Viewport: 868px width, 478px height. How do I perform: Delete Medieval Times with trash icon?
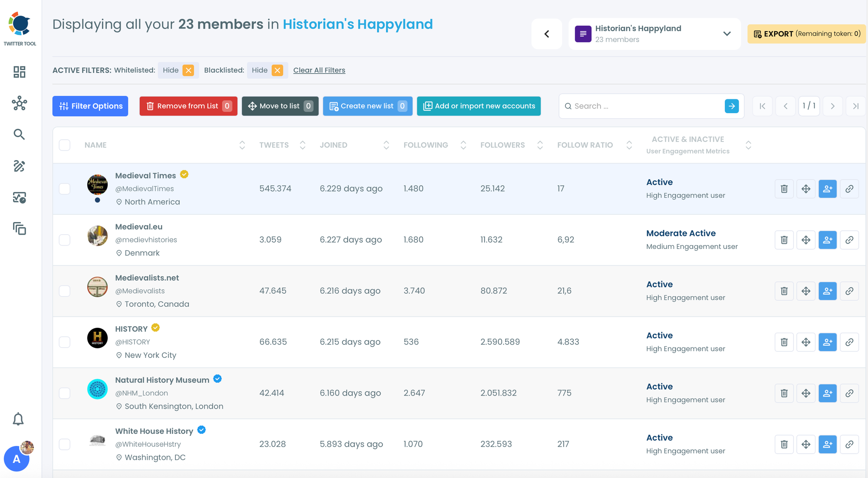coord(784,189)
